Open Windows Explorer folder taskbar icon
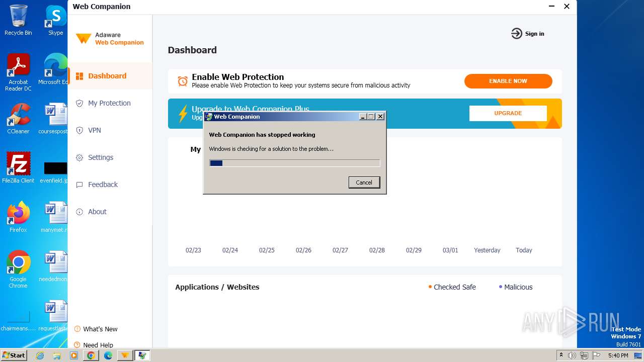Viewport: 644px width, 362px height. (57, 355)
